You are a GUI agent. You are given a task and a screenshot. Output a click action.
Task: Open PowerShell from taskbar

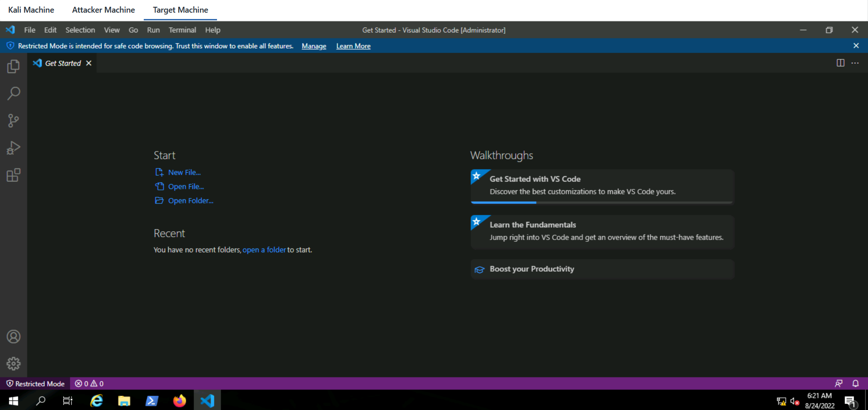click(152, 401)
